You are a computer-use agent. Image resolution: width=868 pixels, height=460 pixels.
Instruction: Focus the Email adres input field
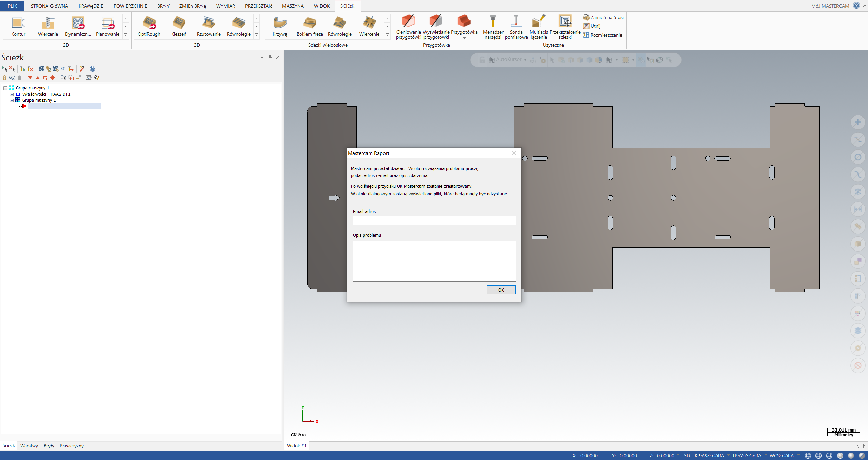pyautogui.click(x=434, y=221)
